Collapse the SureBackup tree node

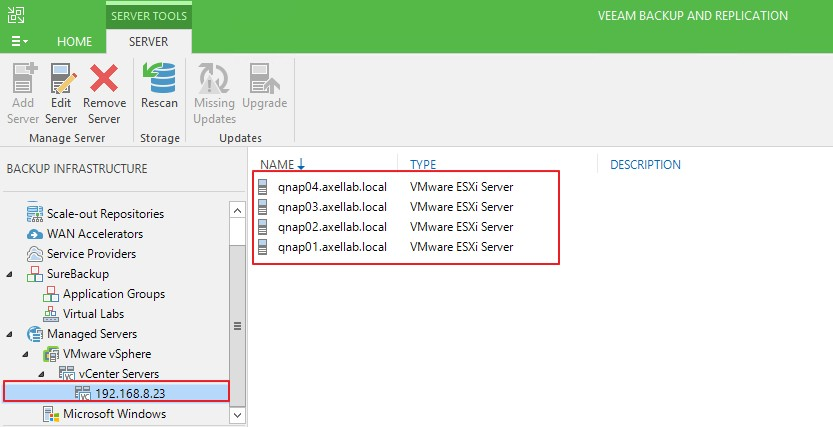pyautogui.click(x=11, y=274)
